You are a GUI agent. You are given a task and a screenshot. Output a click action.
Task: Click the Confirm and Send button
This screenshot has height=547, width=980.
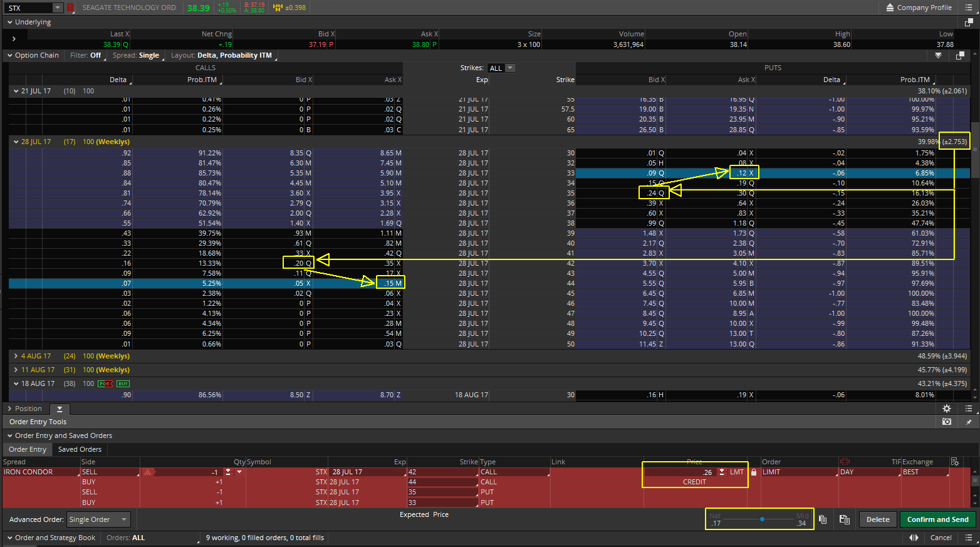click(x=937, y=519)
